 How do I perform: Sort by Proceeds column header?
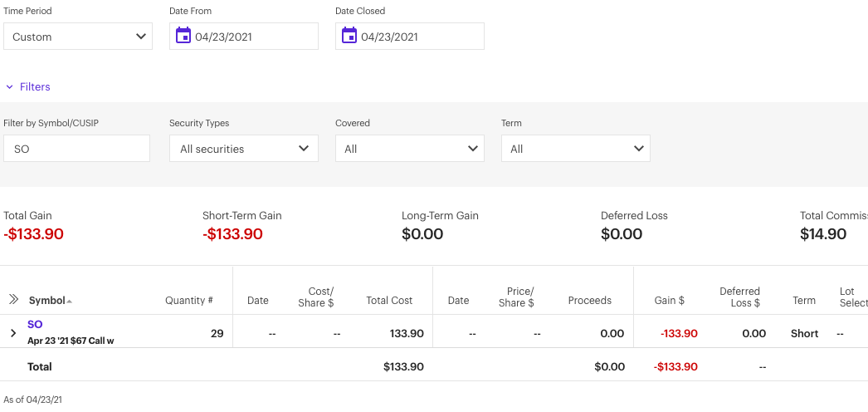[590, 301]
